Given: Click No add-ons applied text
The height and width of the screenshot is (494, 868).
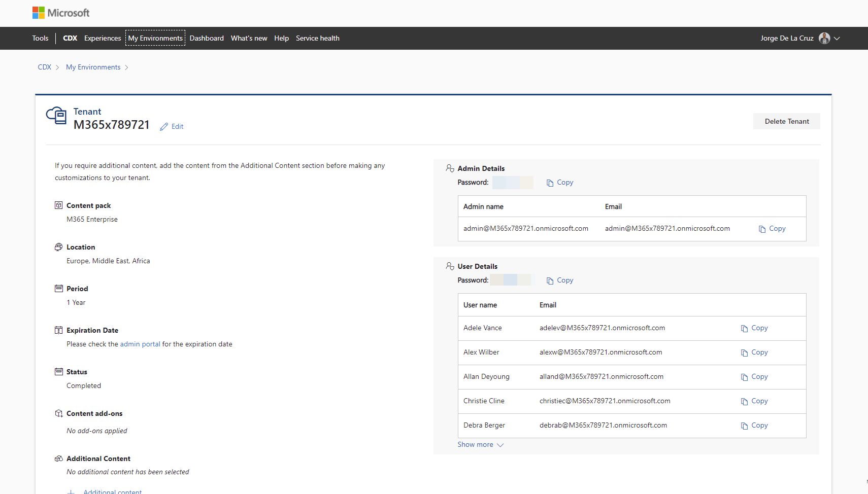Looking at the screenshot, I should tap(97, 431).
